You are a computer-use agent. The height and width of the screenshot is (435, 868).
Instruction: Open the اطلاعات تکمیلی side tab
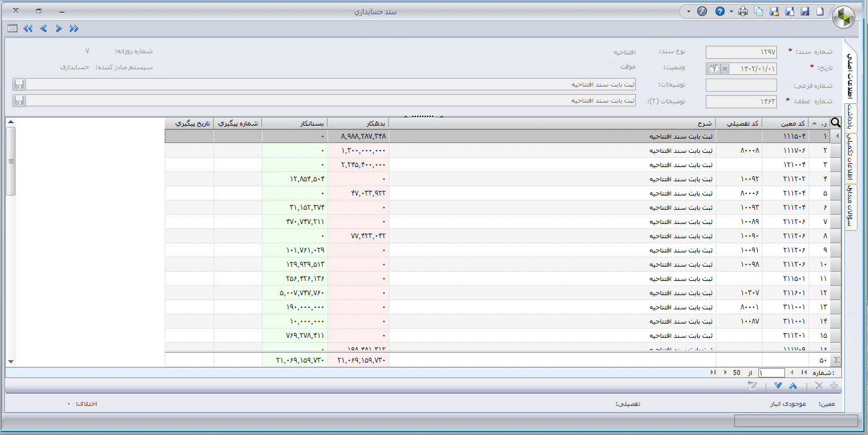pyautogui.click(x=852, y=158)
